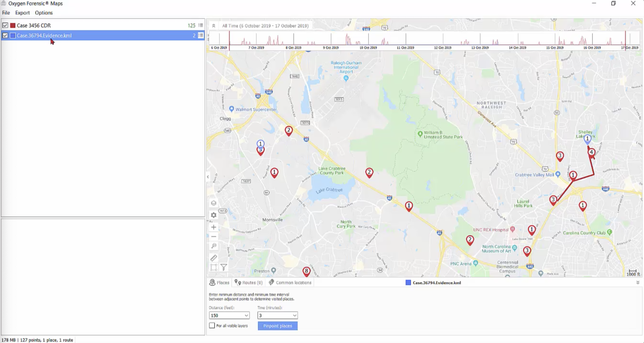Click the Crabtree Valley Mall label
The height and width of the screenshot is (343, 644).
click(x=534, y=175)
